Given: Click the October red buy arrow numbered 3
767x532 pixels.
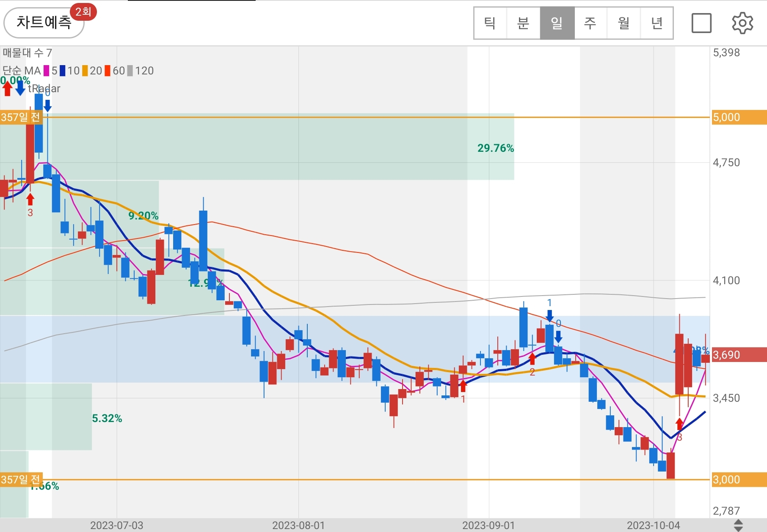Looking at the screenshot, I should click(679, 424).
